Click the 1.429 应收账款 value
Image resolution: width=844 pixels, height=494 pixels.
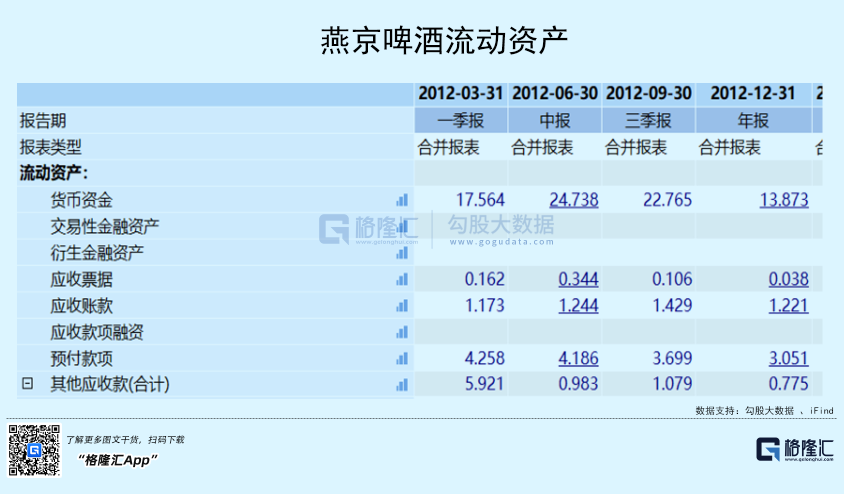[672, 306]
